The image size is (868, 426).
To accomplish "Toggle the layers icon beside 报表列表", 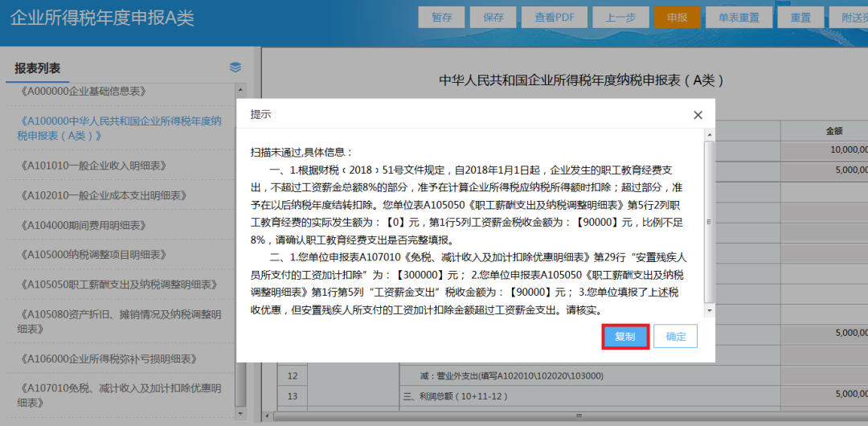I will tap(235, 67).
